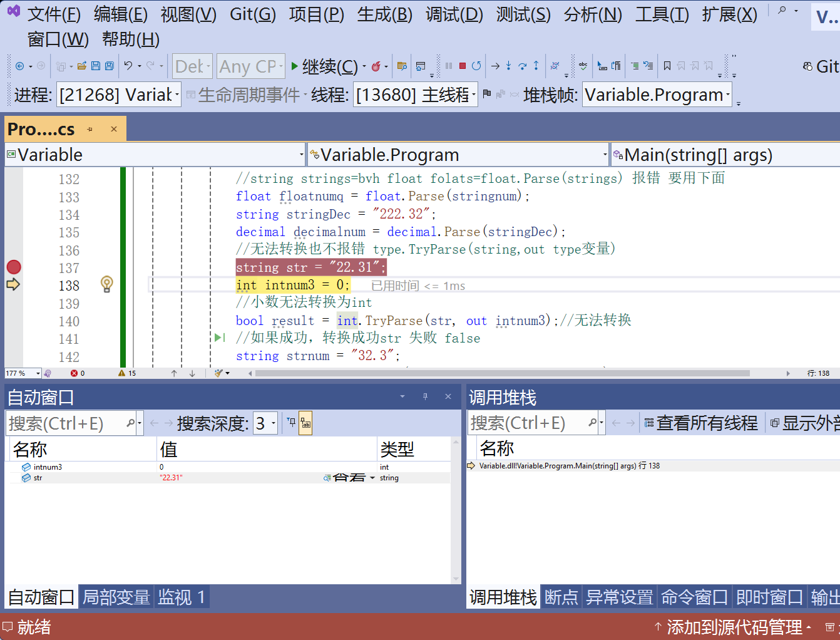Trigger the Hot Reload flame icon
Viewport: 840px width, 640px height.
click(376, 66)
